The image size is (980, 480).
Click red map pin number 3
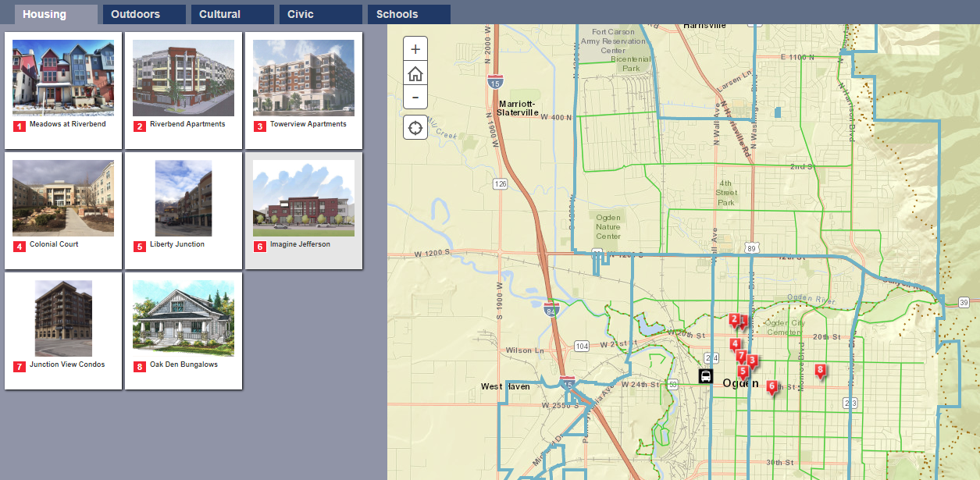click(x=752, y=360)
